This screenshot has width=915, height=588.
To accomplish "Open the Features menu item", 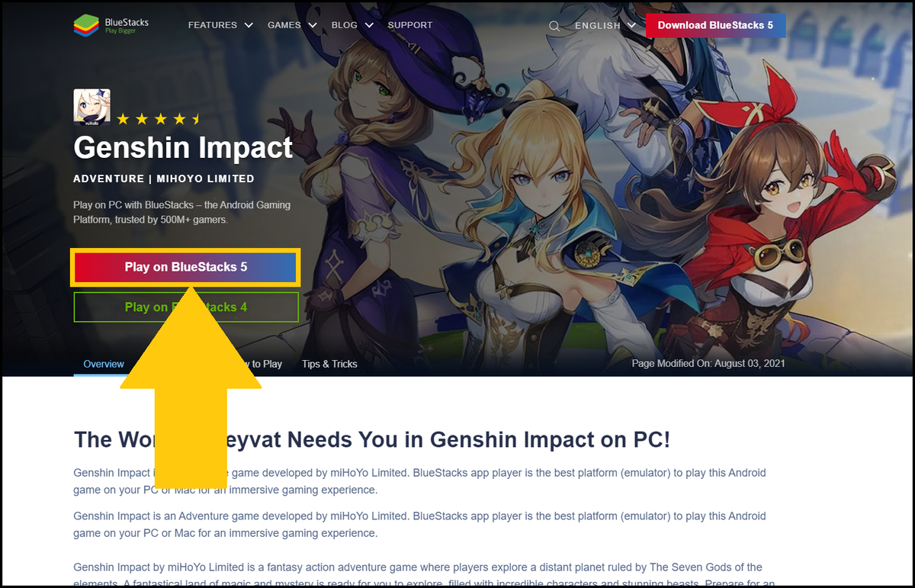I will (213, 25).
